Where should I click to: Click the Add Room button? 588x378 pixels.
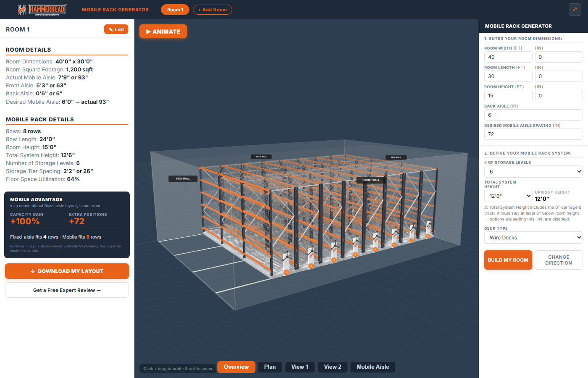pyautogui.click(x=213, y=10)
